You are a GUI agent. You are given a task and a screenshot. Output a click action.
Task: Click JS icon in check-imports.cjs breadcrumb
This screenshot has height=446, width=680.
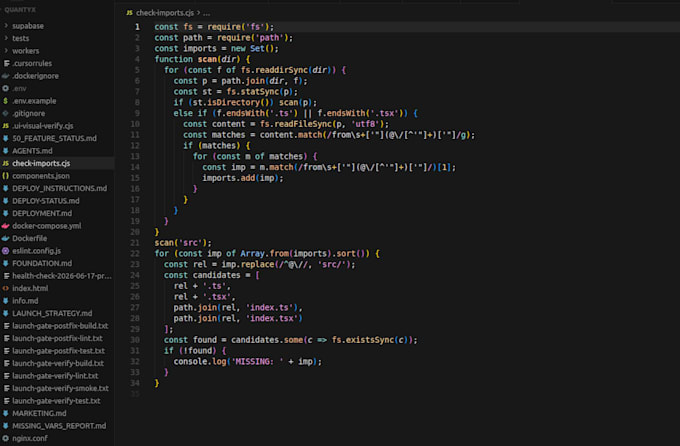pyautogui.click(x=129, y=13)
